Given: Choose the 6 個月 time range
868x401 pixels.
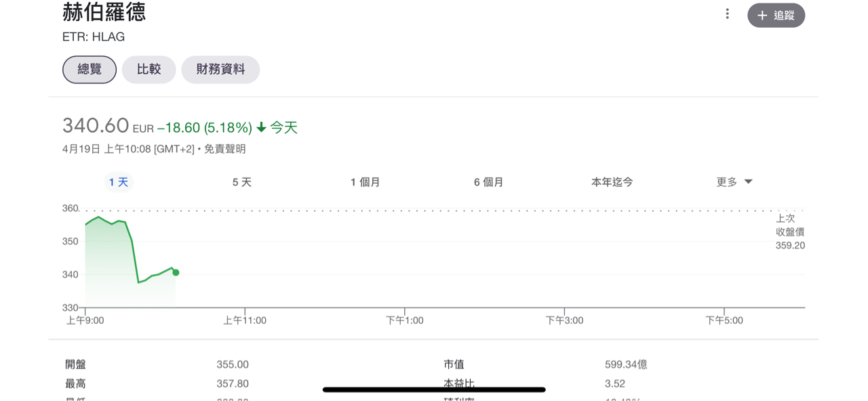Looking at the screenshot, I should (x=488, y=182).
